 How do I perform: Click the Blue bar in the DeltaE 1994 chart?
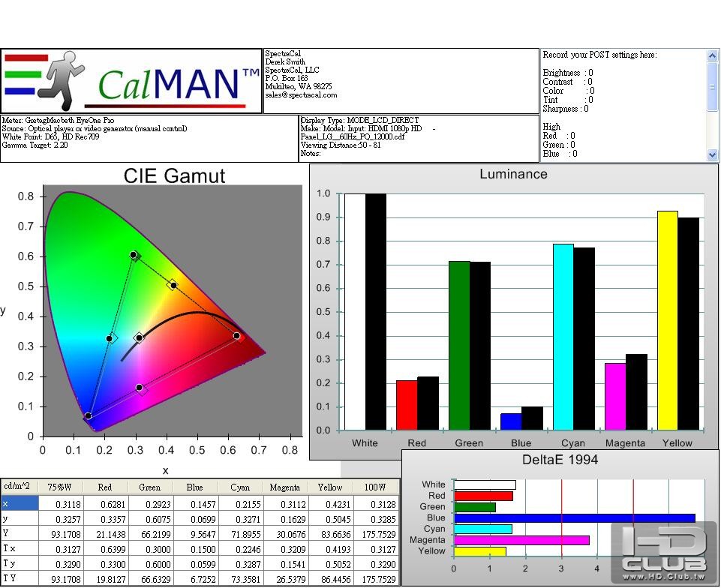[x=574, y=518]
